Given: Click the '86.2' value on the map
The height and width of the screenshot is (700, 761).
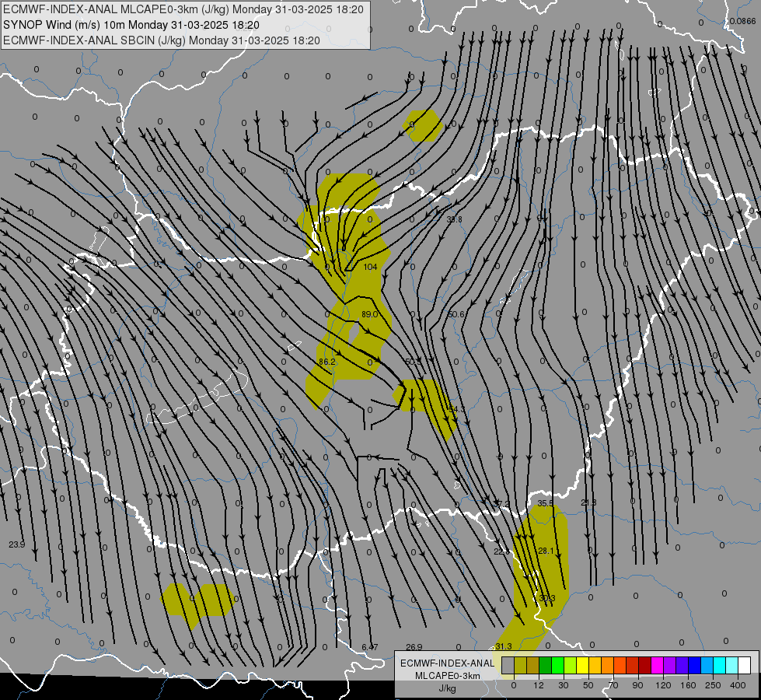Looking at the screenshot, I should (327, 362).
